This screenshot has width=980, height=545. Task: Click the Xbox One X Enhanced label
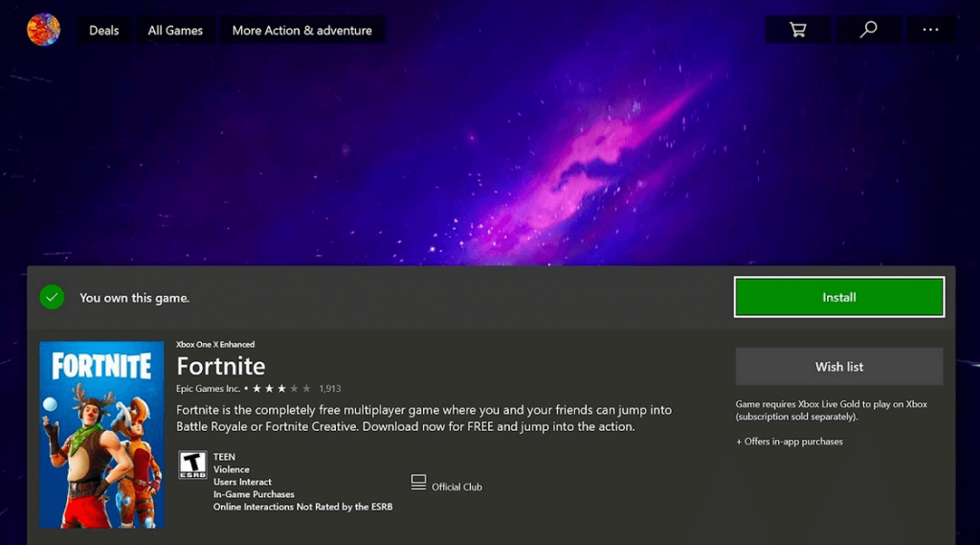coord(215,344)
